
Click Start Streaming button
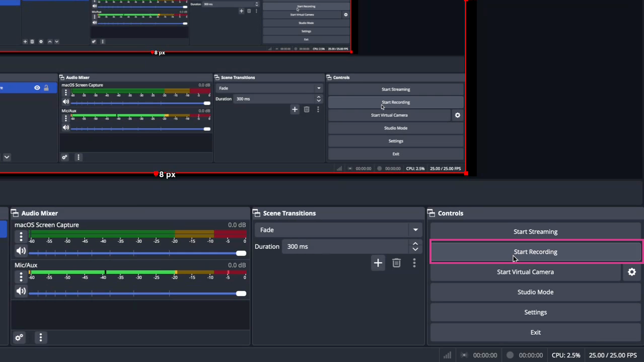pyautogui.click(x=535, y=232)
